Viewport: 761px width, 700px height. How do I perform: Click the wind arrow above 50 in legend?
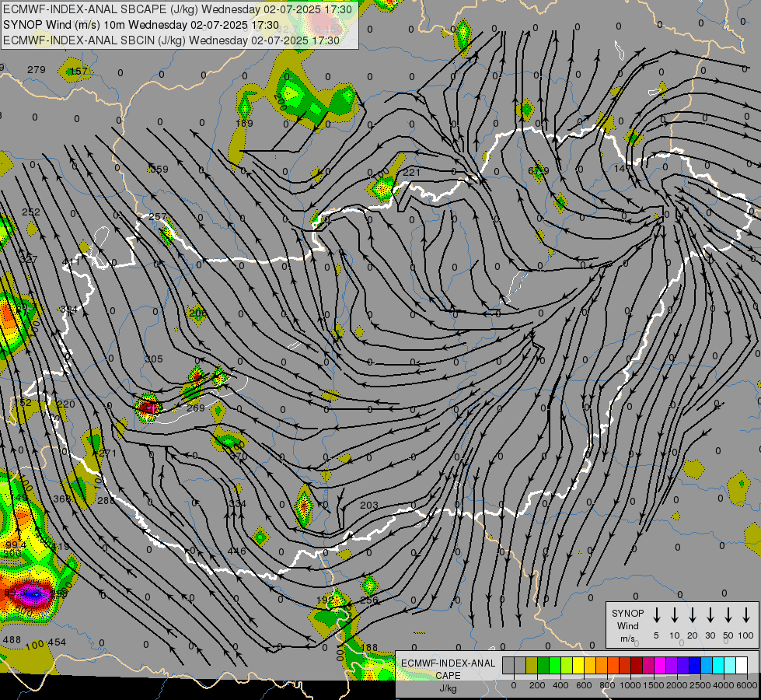point(728,615)
